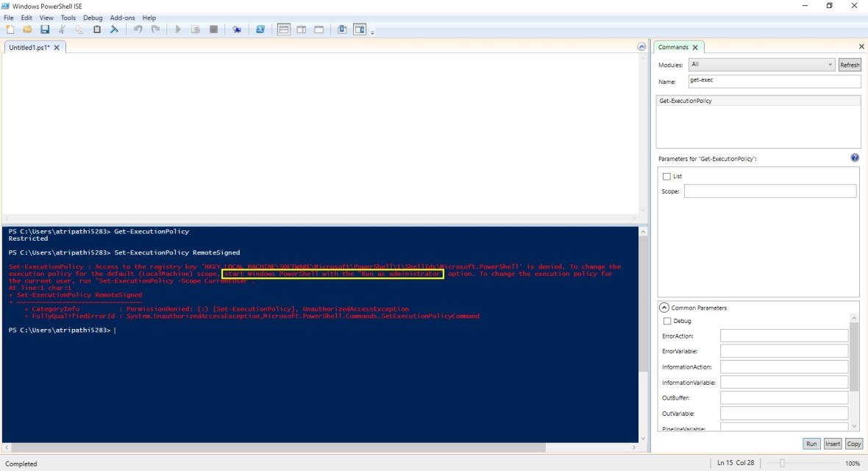Adjust the zoom slider in status bar
868x471 pixels.
(782, 463)
